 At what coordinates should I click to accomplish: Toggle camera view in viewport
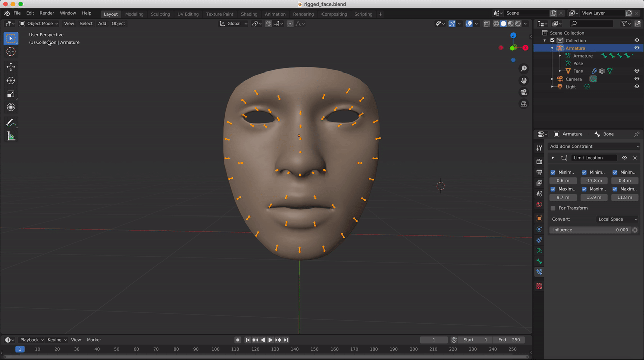pos(524,92)
